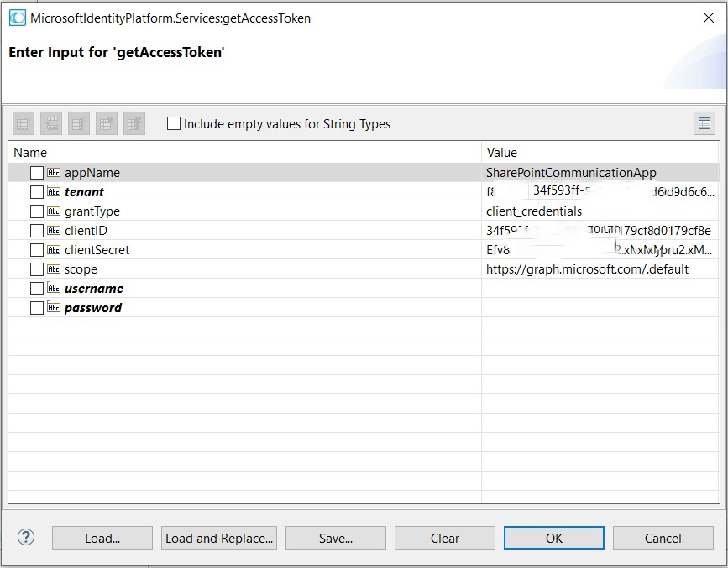Click the Save... button
Viewport: 728px width, 568px height.
click(336, 538)
